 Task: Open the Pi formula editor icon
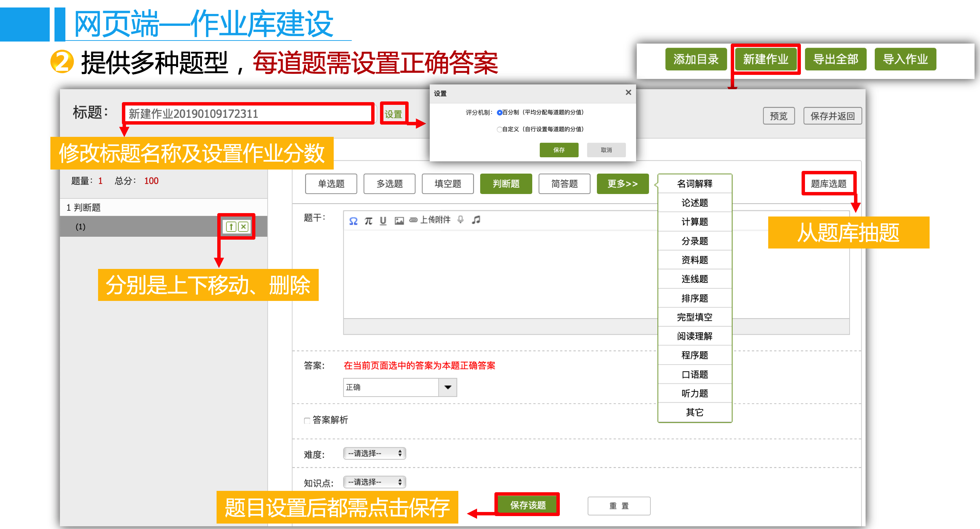click(368, 221)
